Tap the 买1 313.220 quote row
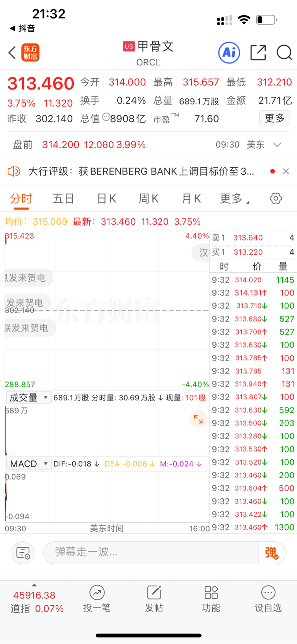The image size is (297, 644). point(253,252)
